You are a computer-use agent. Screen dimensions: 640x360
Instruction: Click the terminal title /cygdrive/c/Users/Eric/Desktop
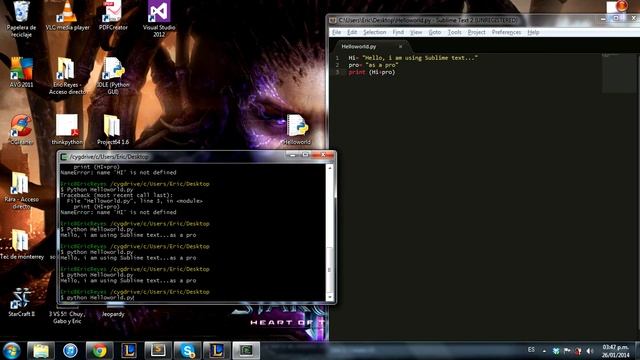point(109,157)
